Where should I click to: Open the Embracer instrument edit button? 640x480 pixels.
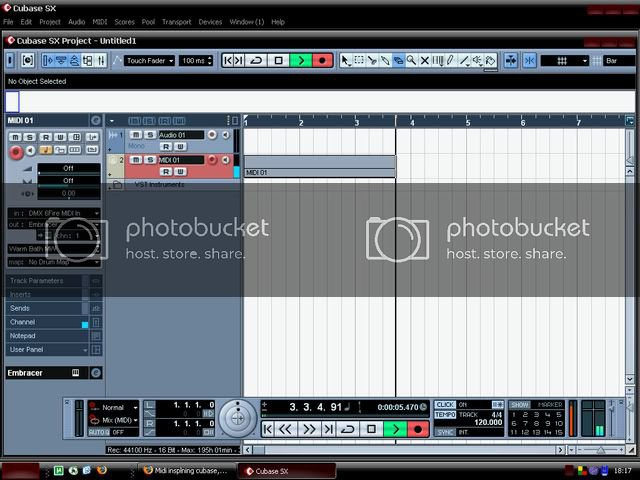pyautogui.click(x=96, y=373)
